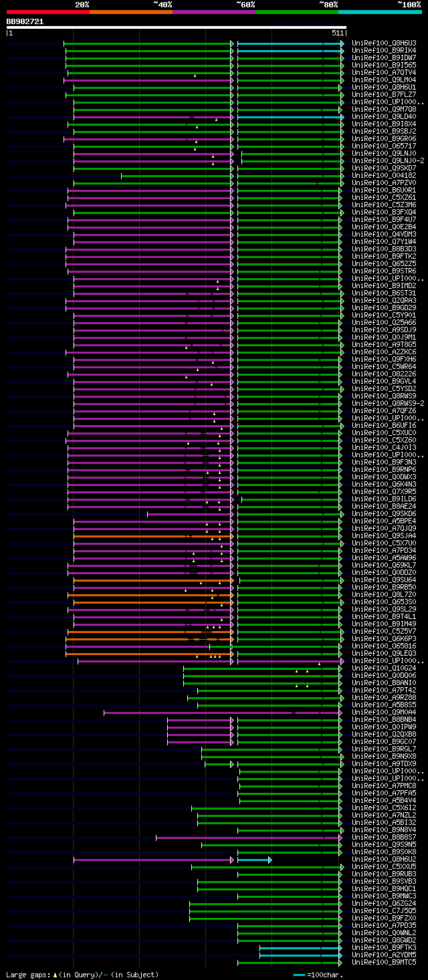Click hit UniRef100_Q8H6U1
428x980 pixels.
click(384, 87)
